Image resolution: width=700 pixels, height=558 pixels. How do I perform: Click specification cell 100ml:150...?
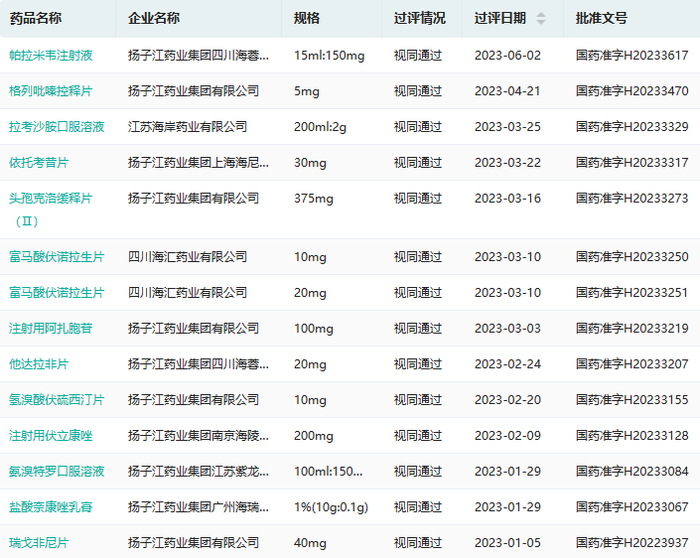click(x=328, y=471)
